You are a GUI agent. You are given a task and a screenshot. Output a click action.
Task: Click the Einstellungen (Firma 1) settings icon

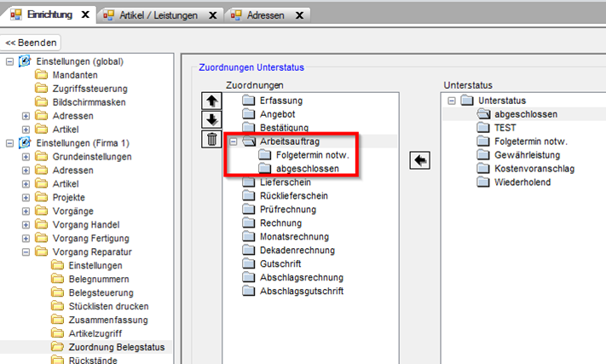25,143
